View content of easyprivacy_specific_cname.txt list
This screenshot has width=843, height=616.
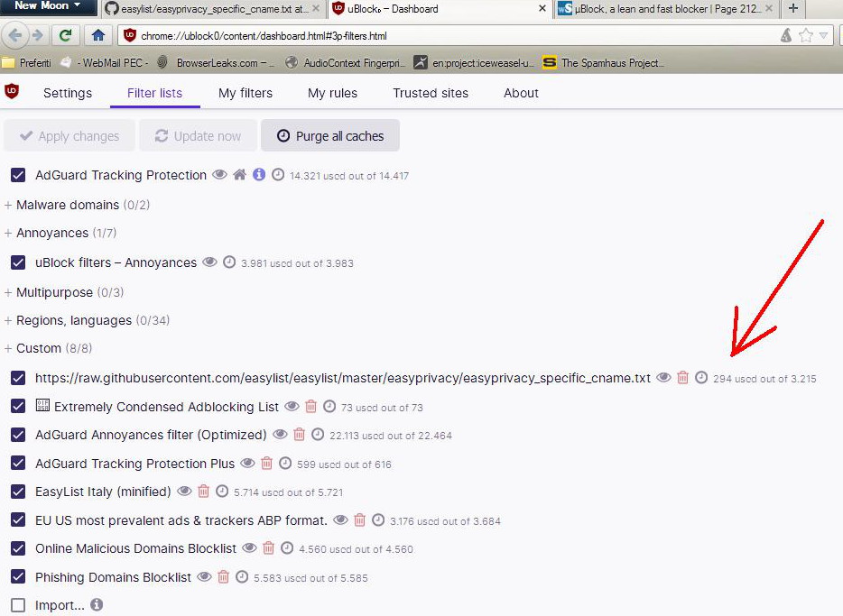[664, 378]
